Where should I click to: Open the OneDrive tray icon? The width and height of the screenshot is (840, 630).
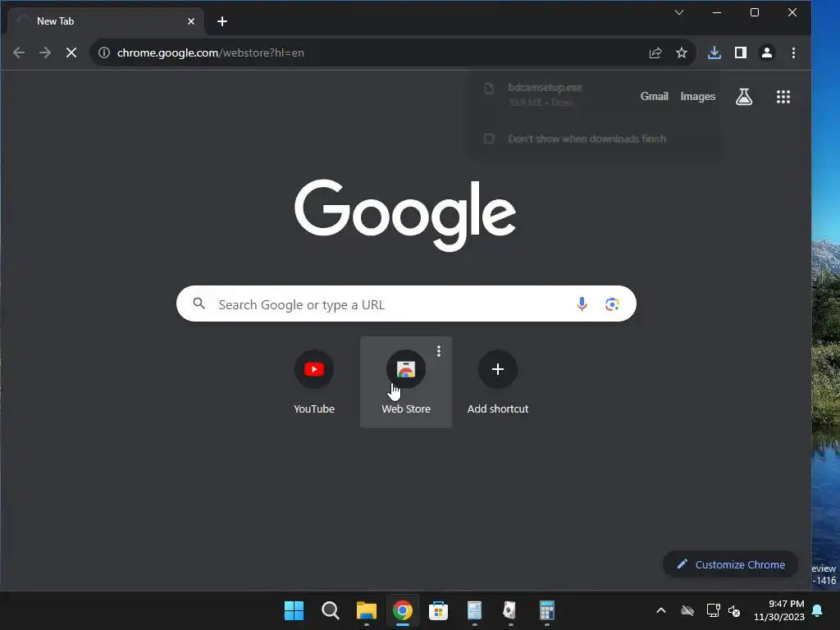coord(687,610)
